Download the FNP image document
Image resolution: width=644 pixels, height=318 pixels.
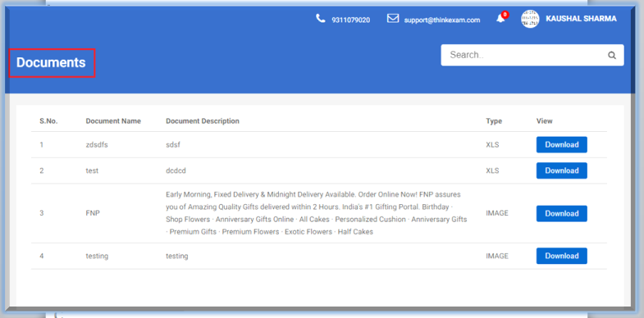point(561,213)
